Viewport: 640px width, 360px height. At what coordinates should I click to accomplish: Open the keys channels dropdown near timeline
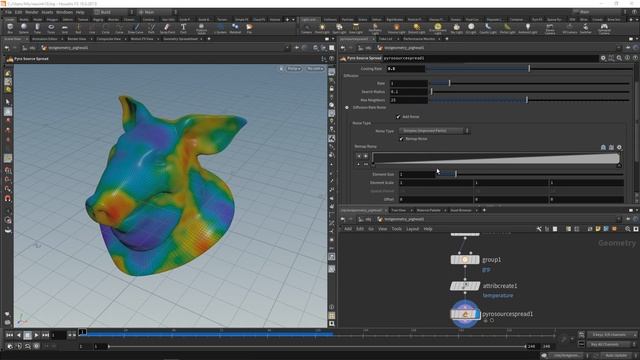click(612, 335)
